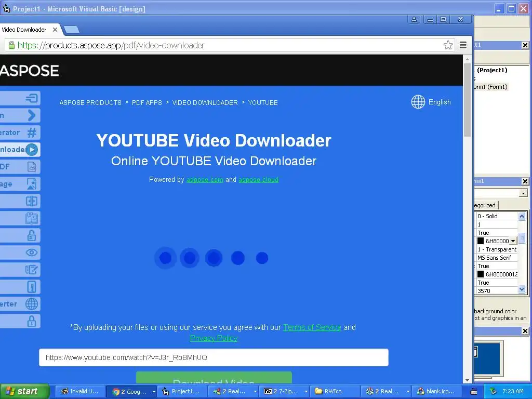
Task: Click the browser scrollbar down arrow
Action: click(x=467, y=380)
